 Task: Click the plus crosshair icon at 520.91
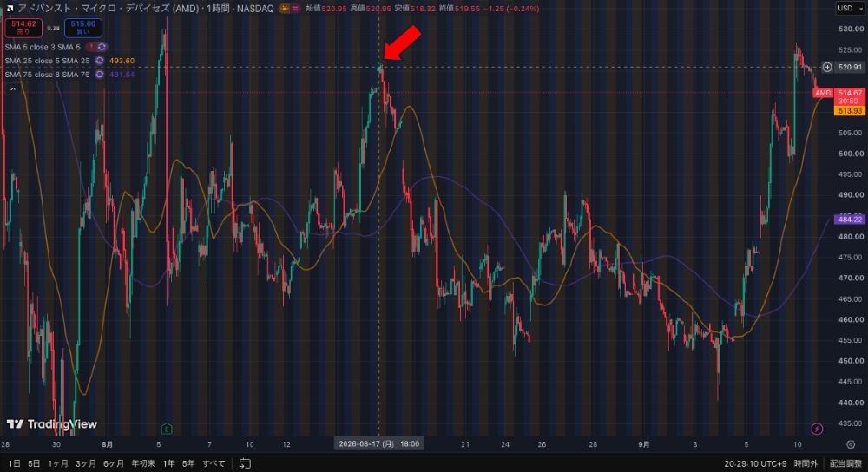(x=827, y=67)
